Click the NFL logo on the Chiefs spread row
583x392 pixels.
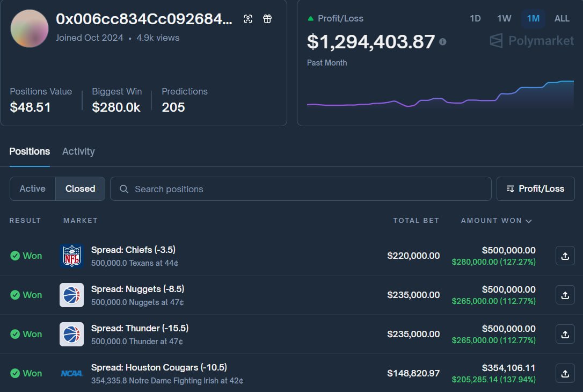pos(71,256)
